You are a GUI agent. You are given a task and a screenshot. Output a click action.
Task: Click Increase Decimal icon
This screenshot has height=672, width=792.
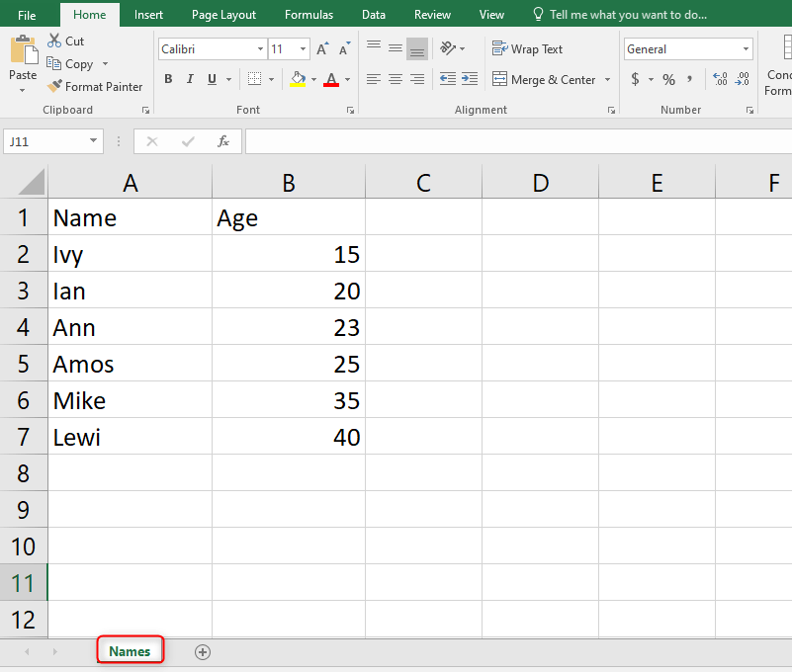pyautogui.click(x=720, y=79)
